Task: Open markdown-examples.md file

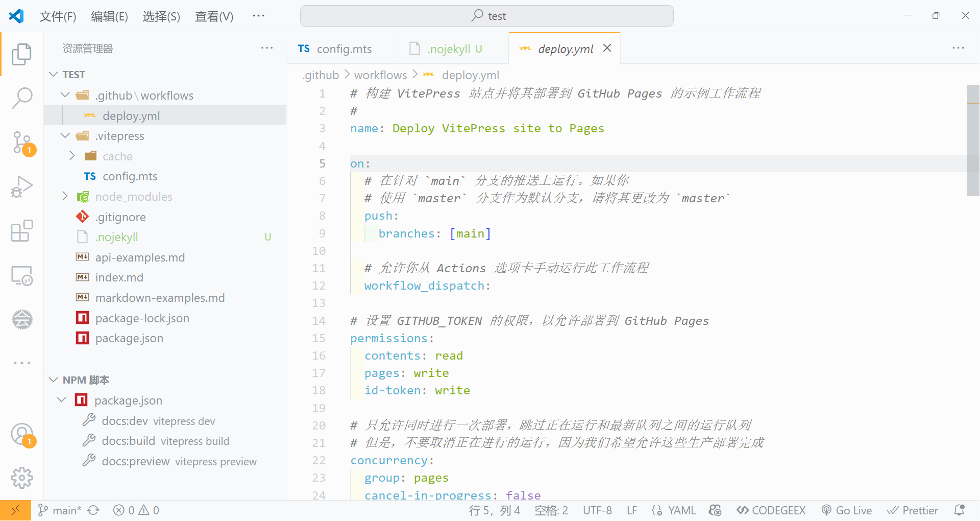Action: coord(165,298)
